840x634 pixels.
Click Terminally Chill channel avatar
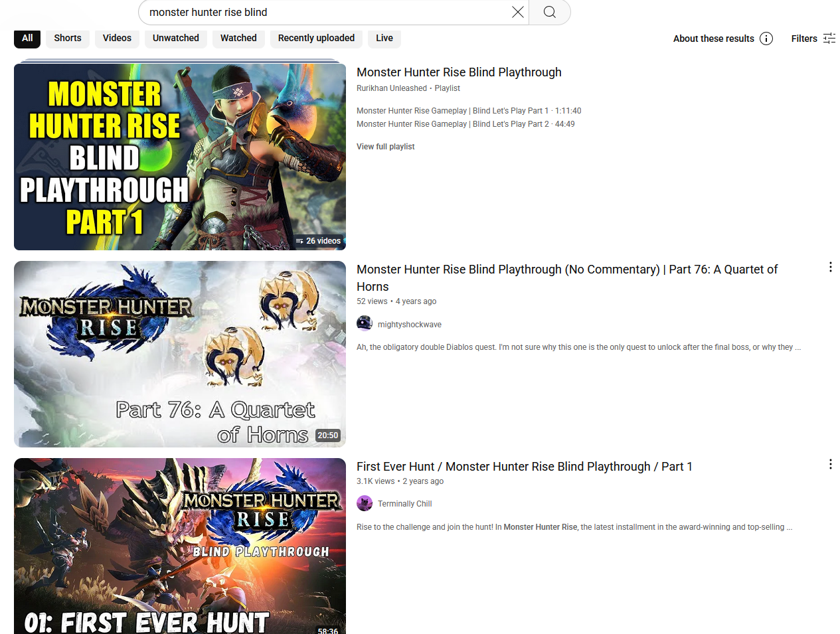pyautogui.click(x=365, y=503)
